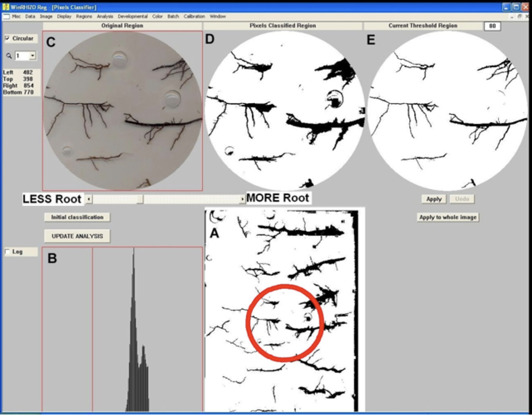
Task: Click the root sensitivity slider thumb
Action: pos(140,199)
